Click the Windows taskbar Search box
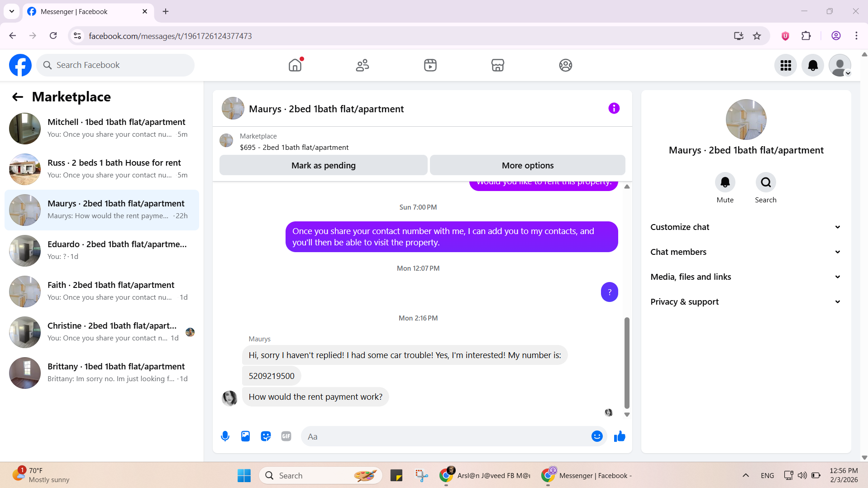This screenshot has width=868, height=488. 320,475
